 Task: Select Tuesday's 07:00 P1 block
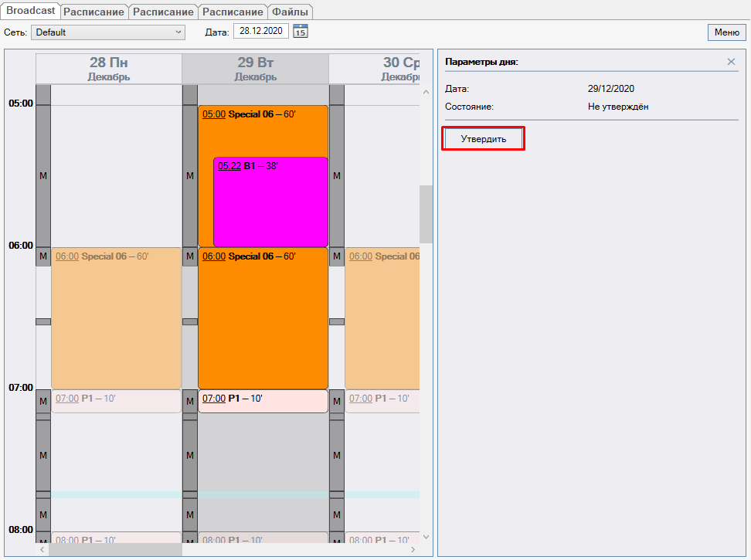pos(263,401)
